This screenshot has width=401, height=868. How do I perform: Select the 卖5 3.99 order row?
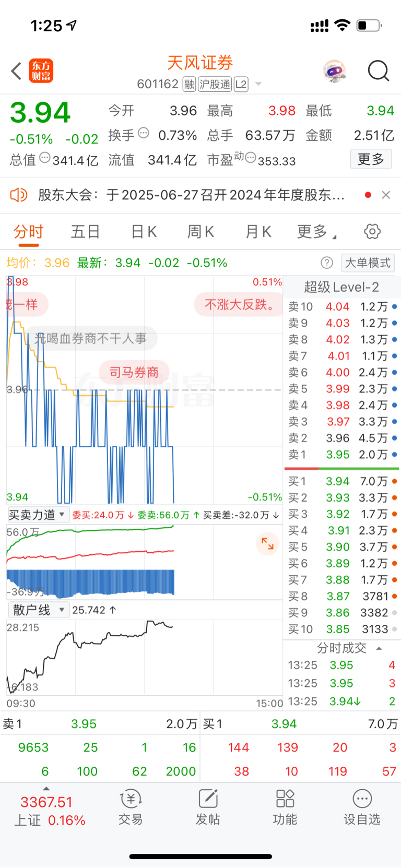[x=342, y=389]
